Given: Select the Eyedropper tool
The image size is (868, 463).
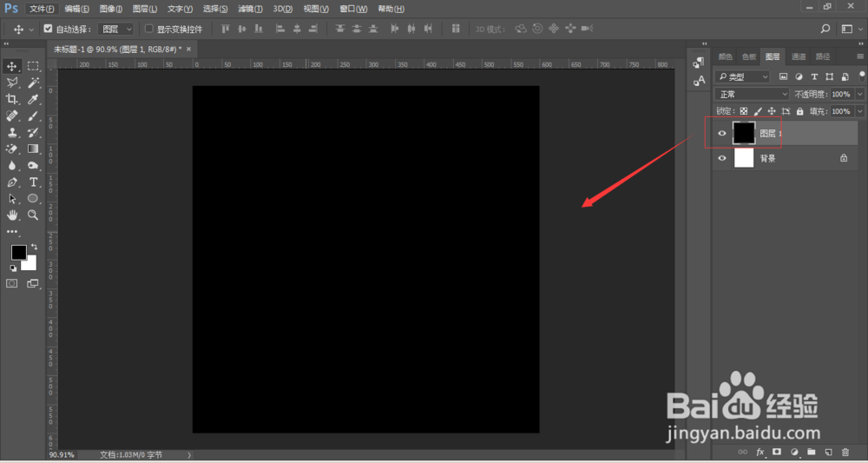Looking at the screenshot, I should 33,100.
